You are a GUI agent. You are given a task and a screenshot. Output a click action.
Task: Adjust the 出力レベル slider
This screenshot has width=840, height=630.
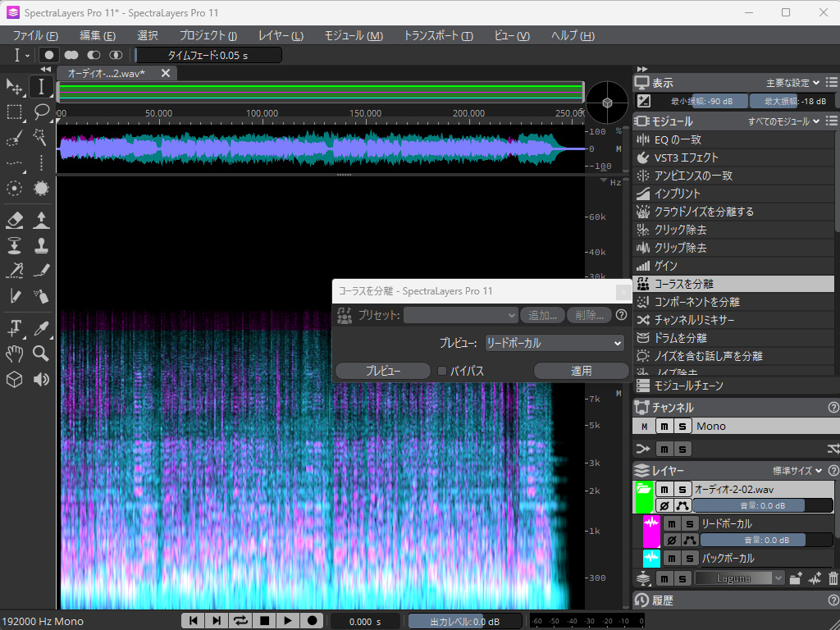pyautogui.click(x=464, y=621)
